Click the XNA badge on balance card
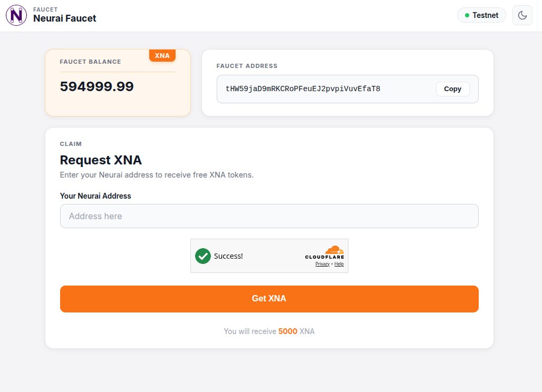The image size is (542, 392). click(162, 56)
